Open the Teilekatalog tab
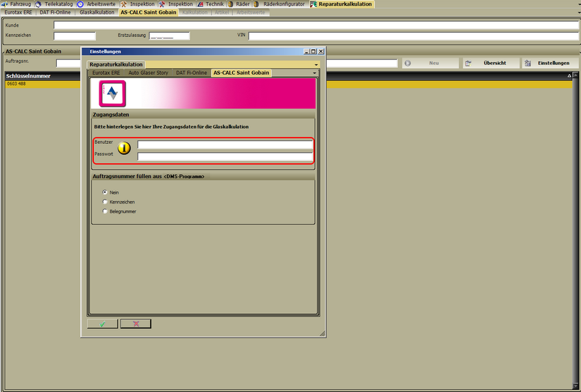This screenshot has width=581, height=392. (x=55, y=4)
